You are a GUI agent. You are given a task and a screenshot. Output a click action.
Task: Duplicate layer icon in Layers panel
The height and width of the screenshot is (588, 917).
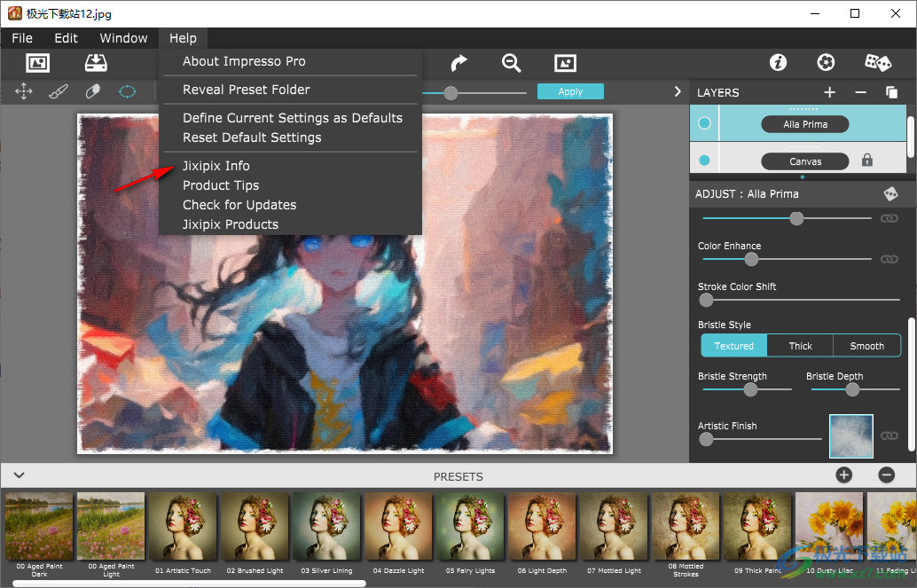(891, 92)
